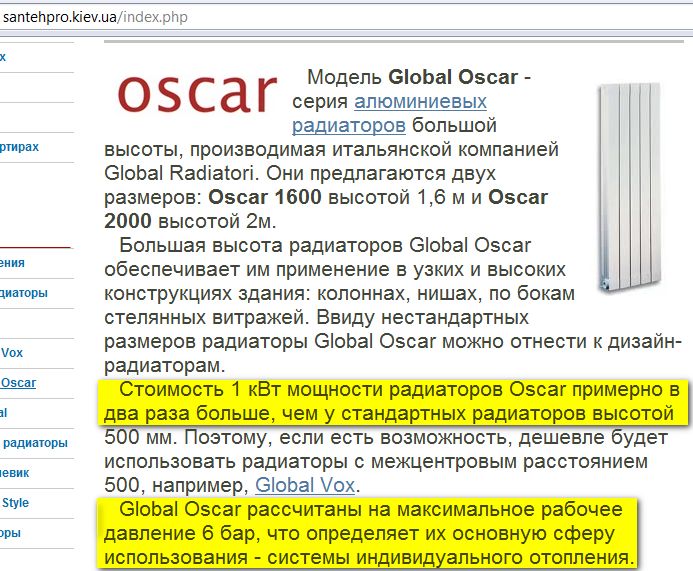This screenshot has width=693, height=571.
Task: Click the highlighted text 'Стоимость 1 кВт мощности'
Action: pyautogui.click(x=251, y=390)
